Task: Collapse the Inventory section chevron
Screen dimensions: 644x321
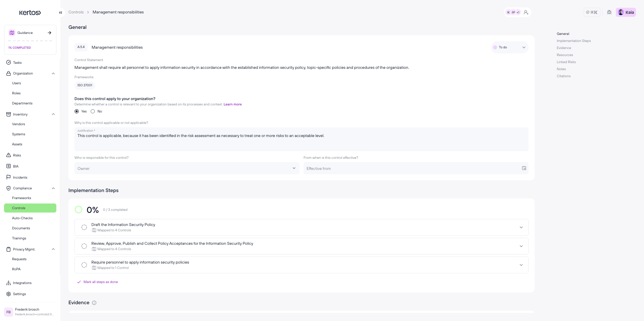Action: click(x=53, y=114)
